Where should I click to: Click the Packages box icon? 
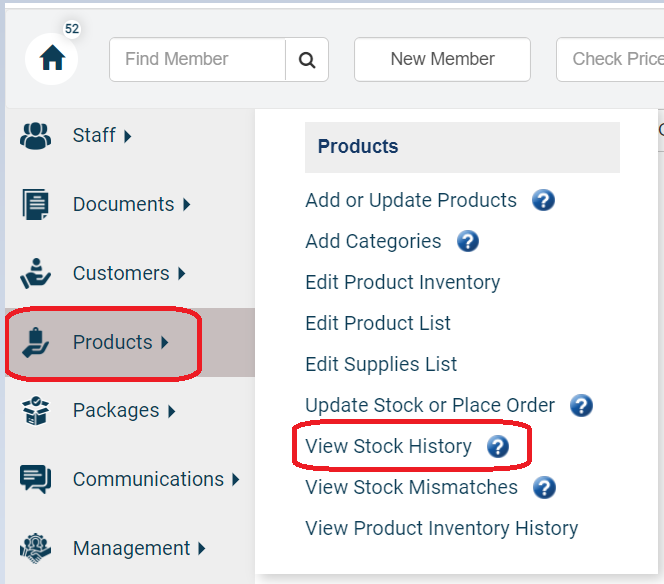(36, 411)
